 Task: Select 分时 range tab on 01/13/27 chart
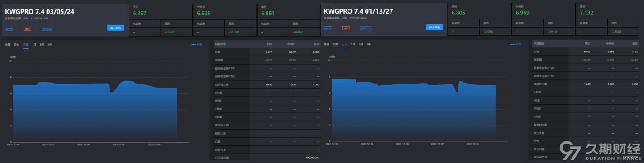(x=335, y=44)
